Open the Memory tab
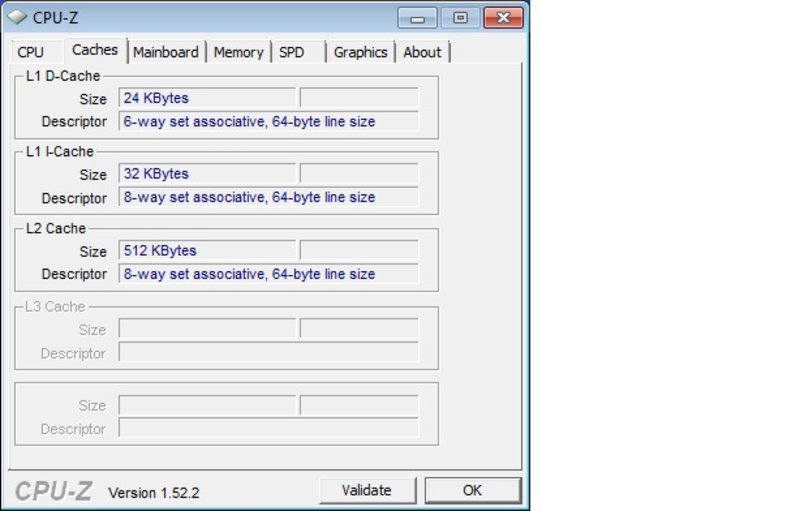The height and width of the screenshot is (511, 800). pyautogui.click(x=238, y=52)
